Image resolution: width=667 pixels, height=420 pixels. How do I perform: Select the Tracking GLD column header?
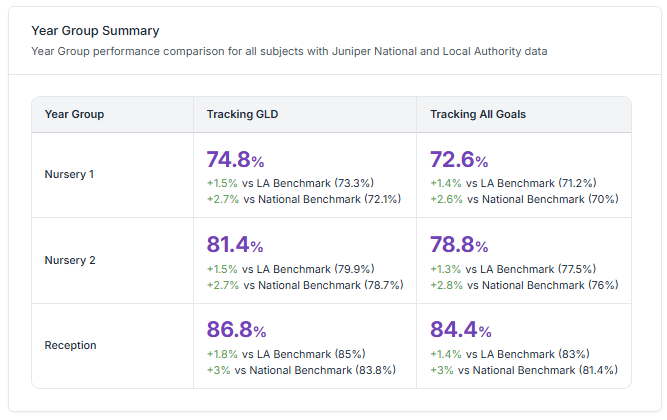pyautogui.click(x=242, y=114)
